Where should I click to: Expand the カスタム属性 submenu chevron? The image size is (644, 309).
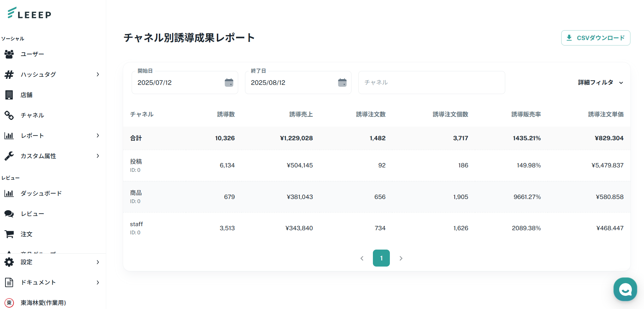tap(98, 156)
